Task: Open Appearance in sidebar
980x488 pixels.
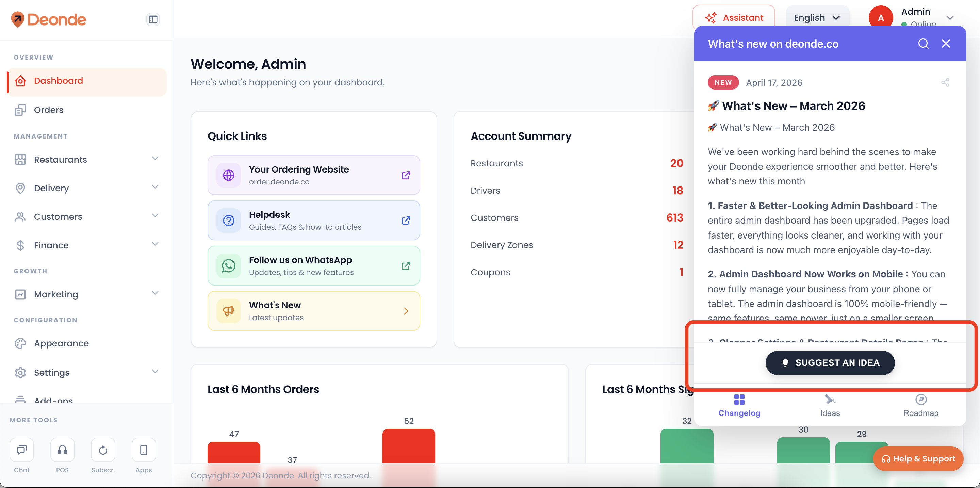Action: (87, 343)
